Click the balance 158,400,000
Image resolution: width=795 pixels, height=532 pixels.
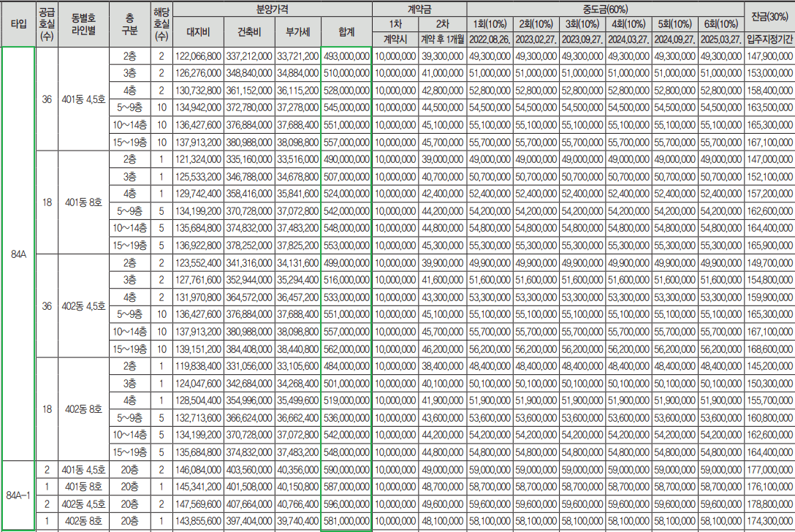tap(769, 91)
